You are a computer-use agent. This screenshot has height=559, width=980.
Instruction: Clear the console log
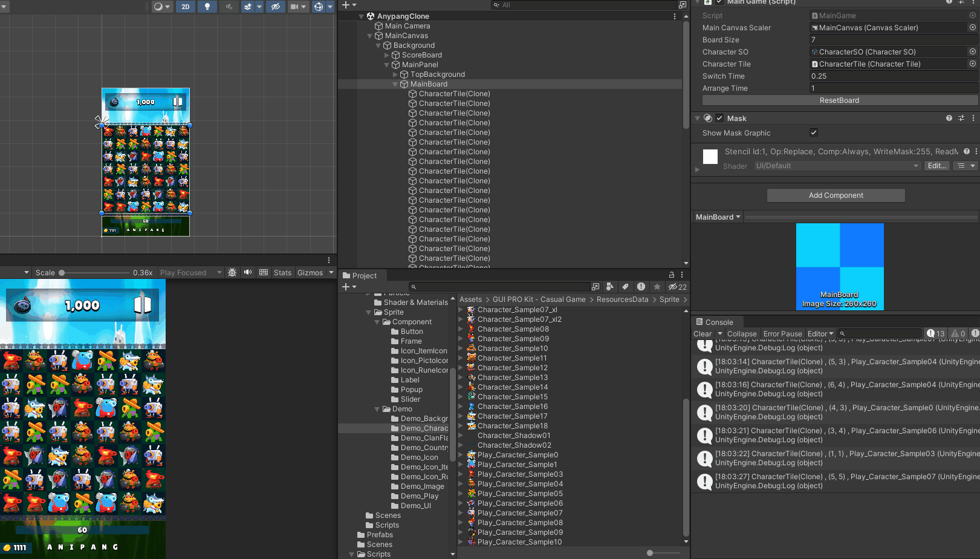(703, 334)
